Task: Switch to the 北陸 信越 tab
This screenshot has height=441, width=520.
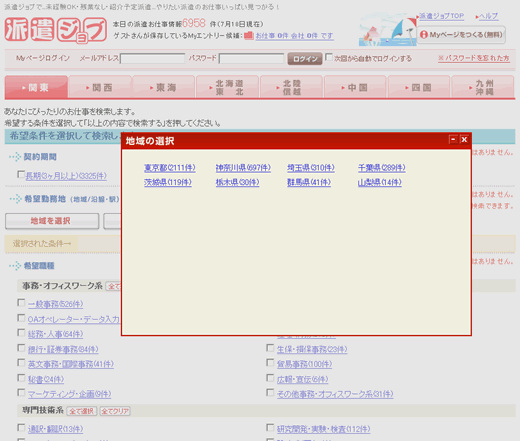Action: tap(292, 87)
